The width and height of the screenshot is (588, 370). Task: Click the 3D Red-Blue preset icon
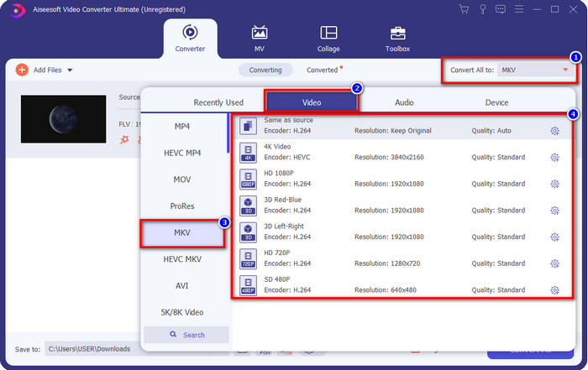coord(249,206)
